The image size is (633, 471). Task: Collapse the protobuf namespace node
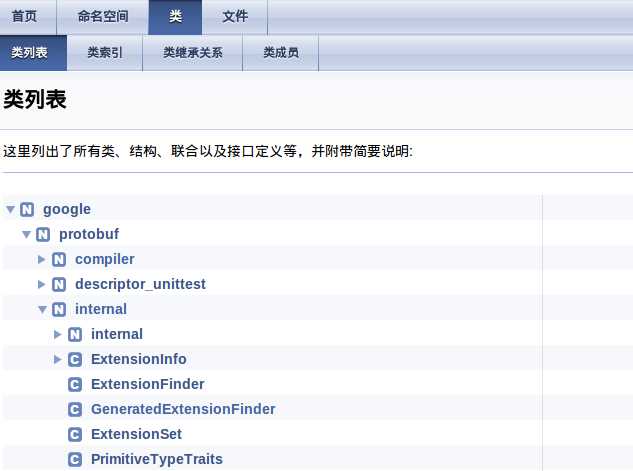(x=27, y=234)
